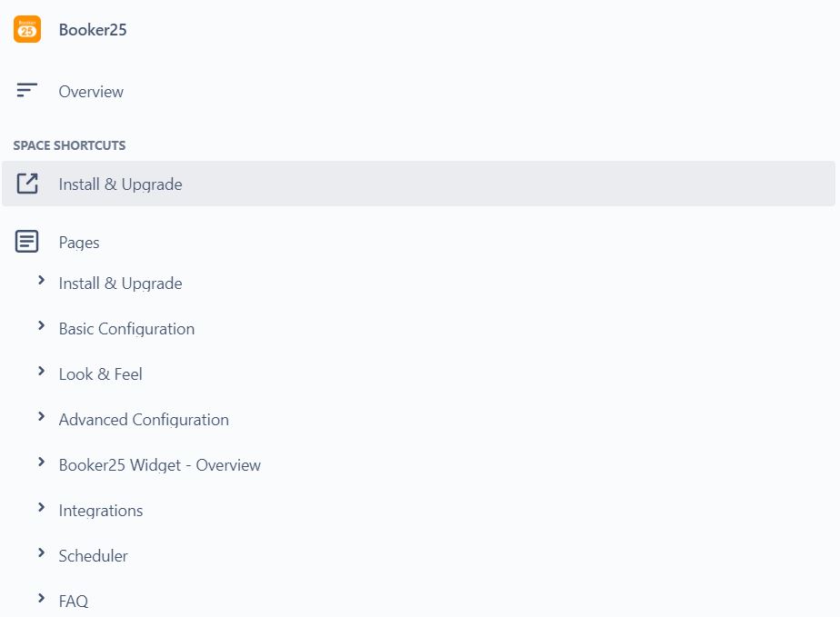Click the Overview lines icon
This screenshot has width=840, height=617.
pyautogui.click(x=26, y=90)
